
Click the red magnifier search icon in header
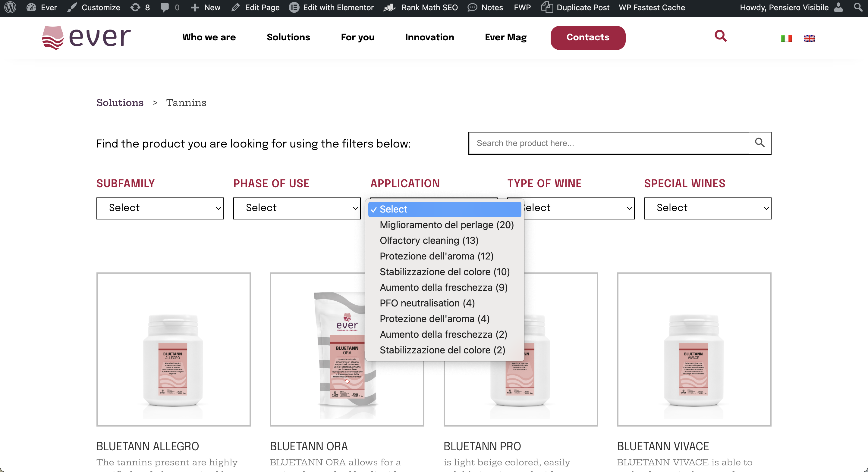click(x=720, y=36)
